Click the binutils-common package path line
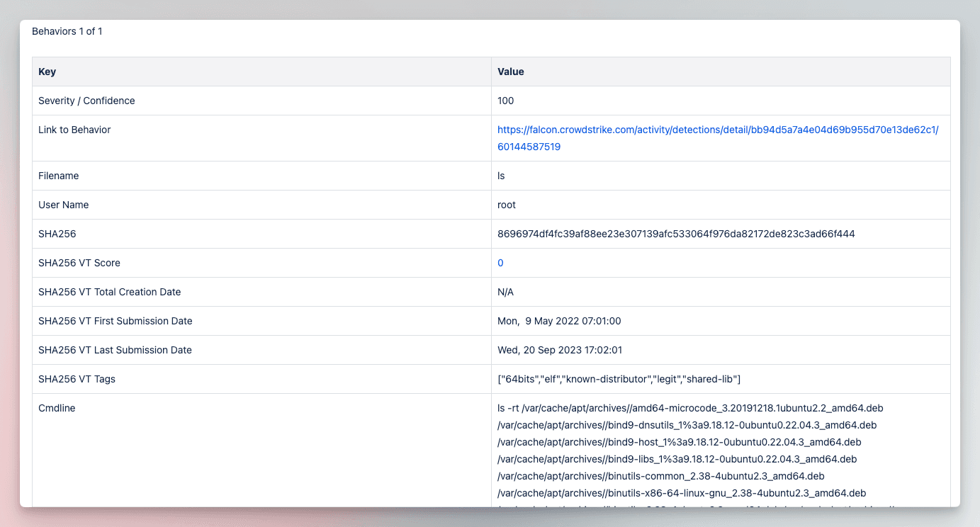The image size is (980, 527). 661,476
